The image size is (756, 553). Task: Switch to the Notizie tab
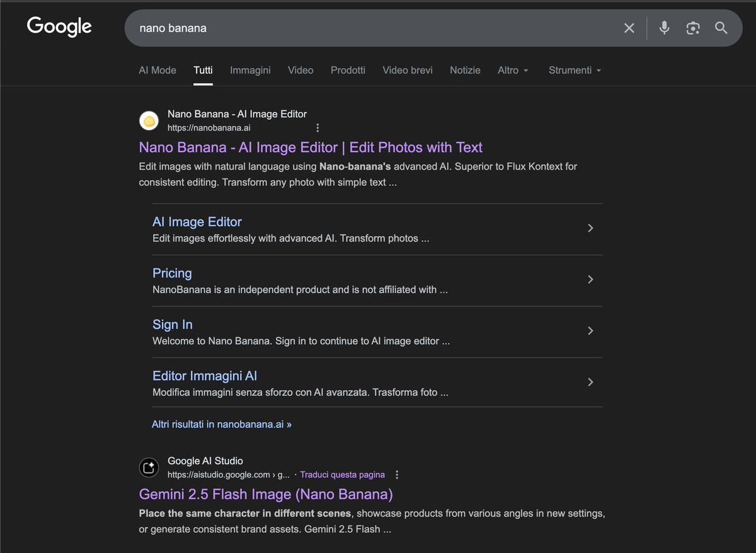(465, 71)
